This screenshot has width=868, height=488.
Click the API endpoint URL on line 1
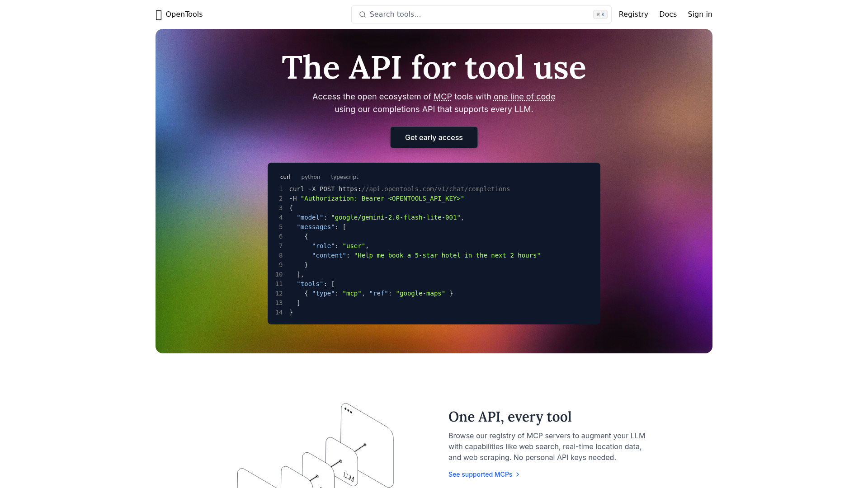click(x=424, y=189)
